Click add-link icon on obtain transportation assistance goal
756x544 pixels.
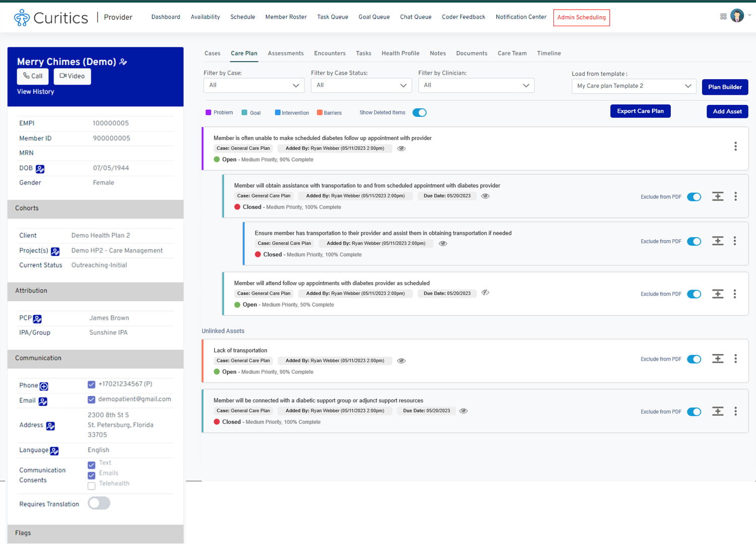[718, 196]
